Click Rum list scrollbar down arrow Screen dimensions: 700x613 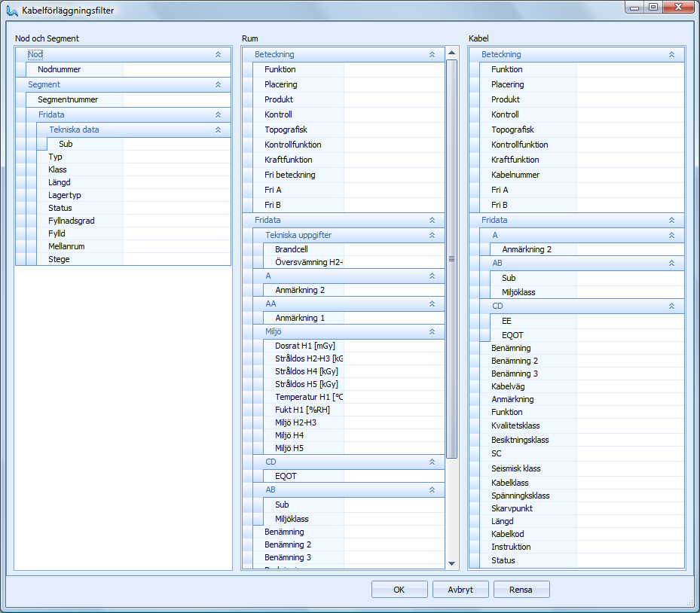(451, 563)
